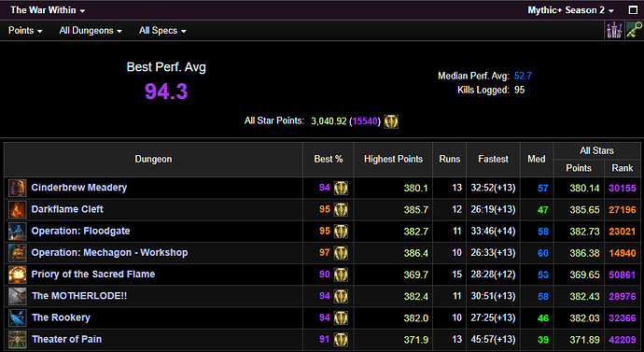Open the Points metric dropdown
This screenshot has width=644, height=352.
(25, 31)
